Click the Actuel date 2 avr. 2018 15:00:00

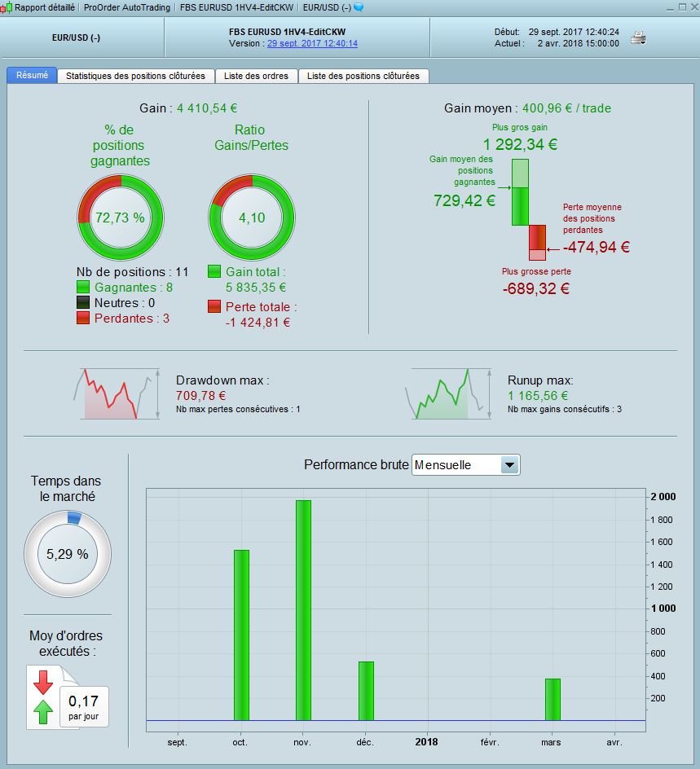[x=579, y=43]
